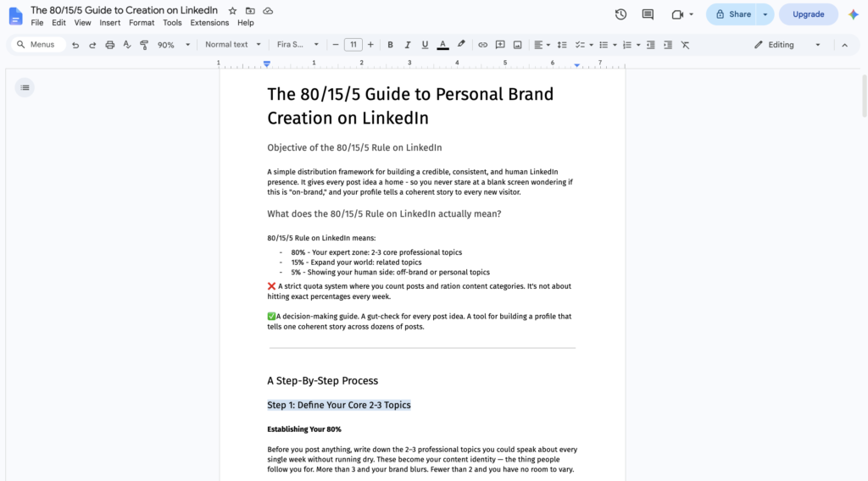Open the Google Docs home icon

[15, 16]
